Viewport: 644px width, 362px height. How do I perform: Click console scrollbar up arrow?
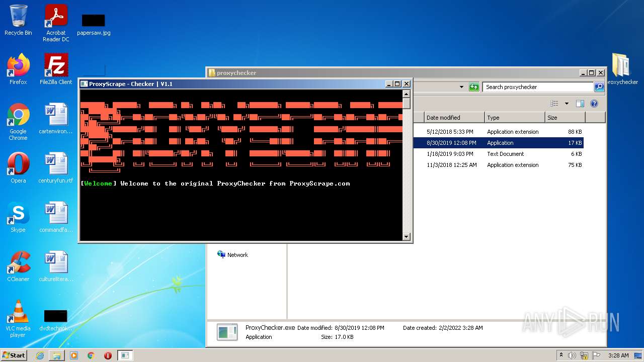tap(407, 94)
